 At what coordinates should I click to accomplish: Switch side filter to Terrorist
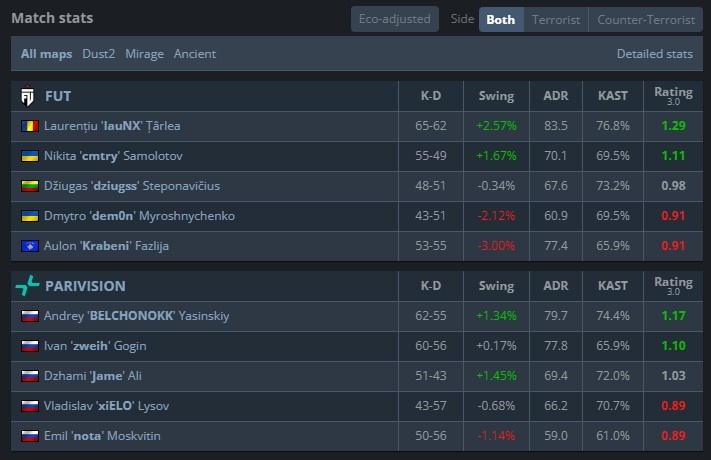pyautogui.click(x=555, y=19)
